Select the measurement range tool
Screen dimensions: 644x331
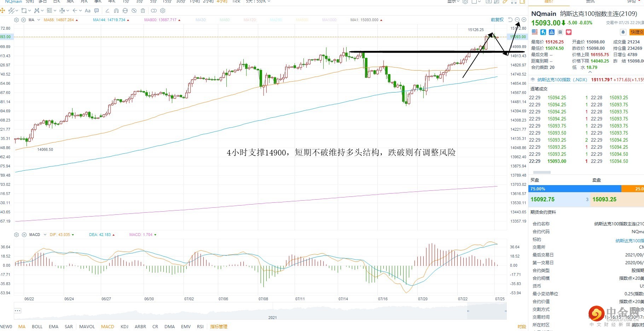pos(62,11)
